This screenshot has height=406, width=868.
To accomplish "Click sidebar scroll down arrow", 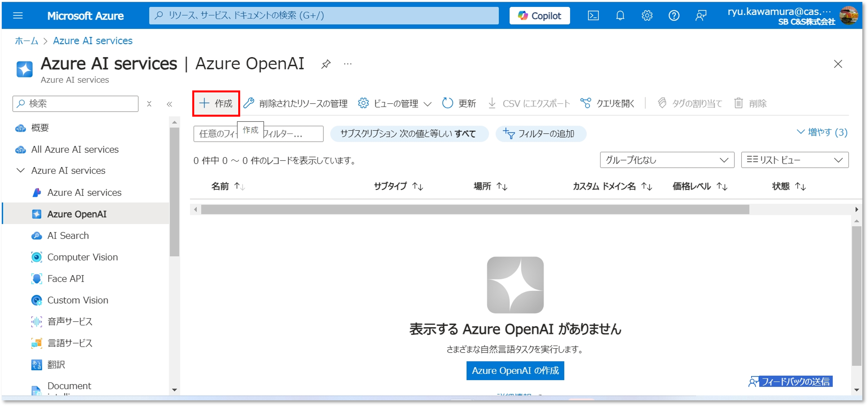I will click(174, 390).
